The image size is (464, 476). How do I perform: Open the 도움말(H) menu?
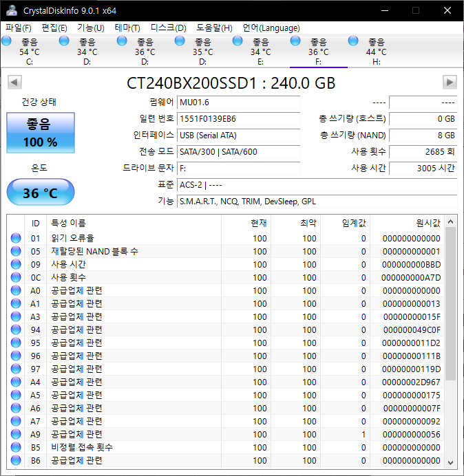tap(214, 28)
